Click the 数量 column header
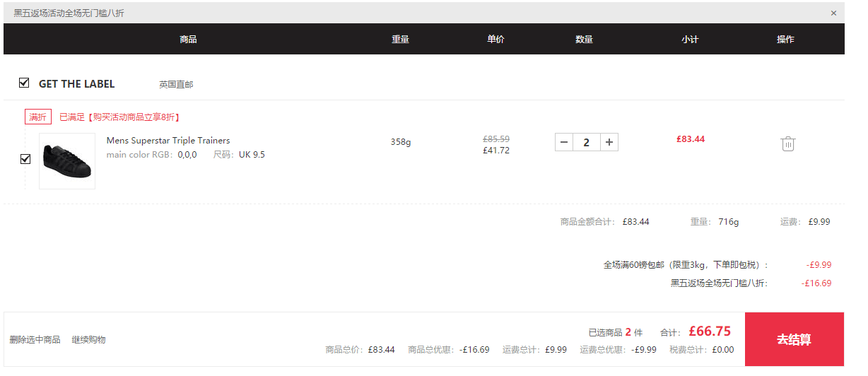 click(x=584, y=40)
